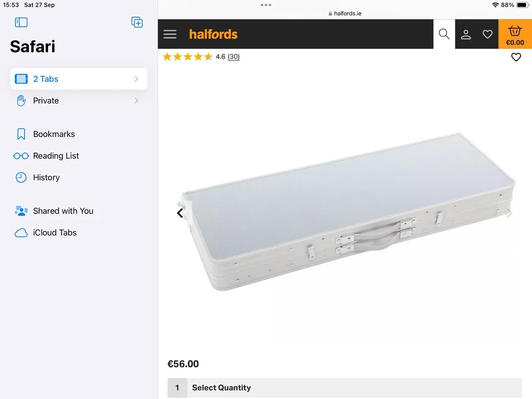The height and width of the screenshot is (399, 532).
Task: Tap the halfords.ie address bar
Action: coord(345,13)
